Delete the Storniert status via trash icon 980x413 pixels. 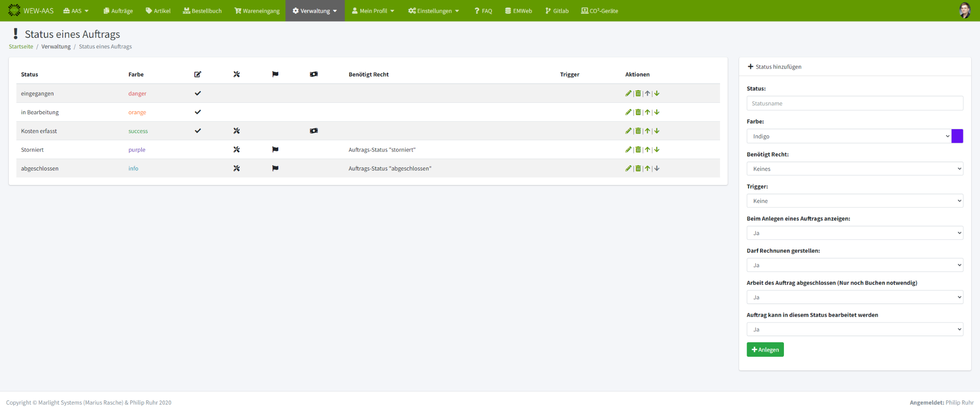pyautogui.click(x=638, y=149)
